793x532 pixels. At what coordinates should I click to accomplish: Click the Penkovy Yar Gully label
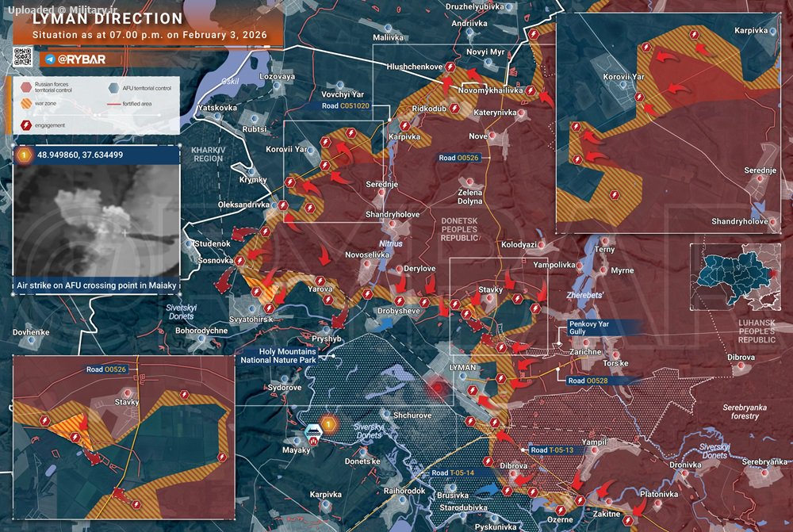pyautogui.click(x=588, y=327)
